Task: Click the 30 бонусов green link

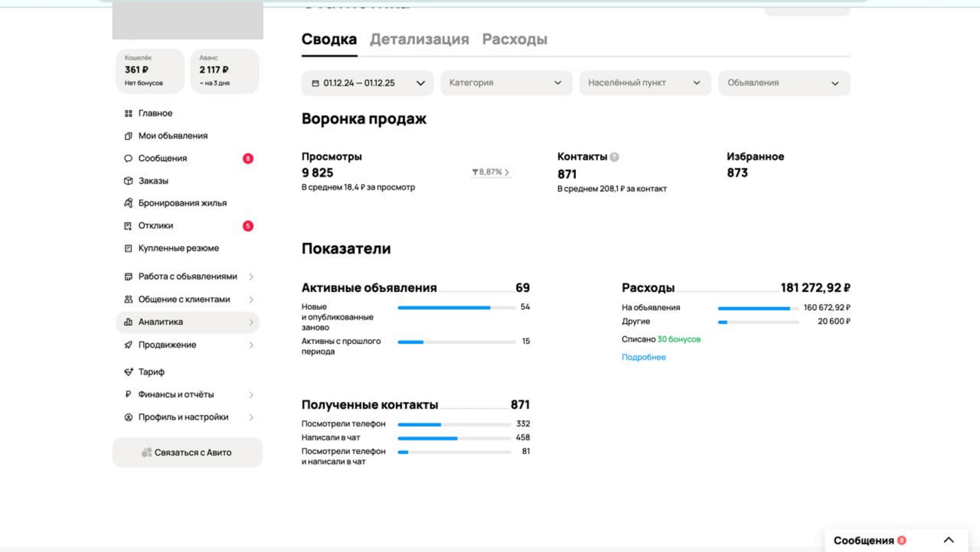Action: pyautogui.click(x=679, y=339)
